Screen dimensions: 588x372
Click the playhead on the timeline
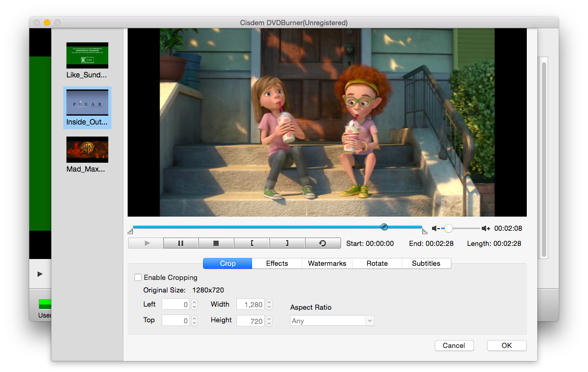(384, 227)
